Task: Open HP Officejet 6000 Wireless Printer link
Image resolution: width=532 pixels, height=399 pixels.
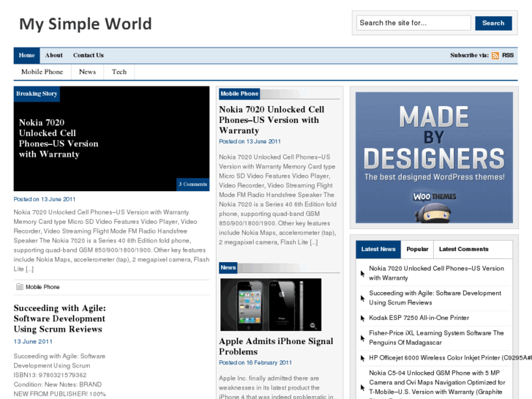Action: tap(450, 358)
